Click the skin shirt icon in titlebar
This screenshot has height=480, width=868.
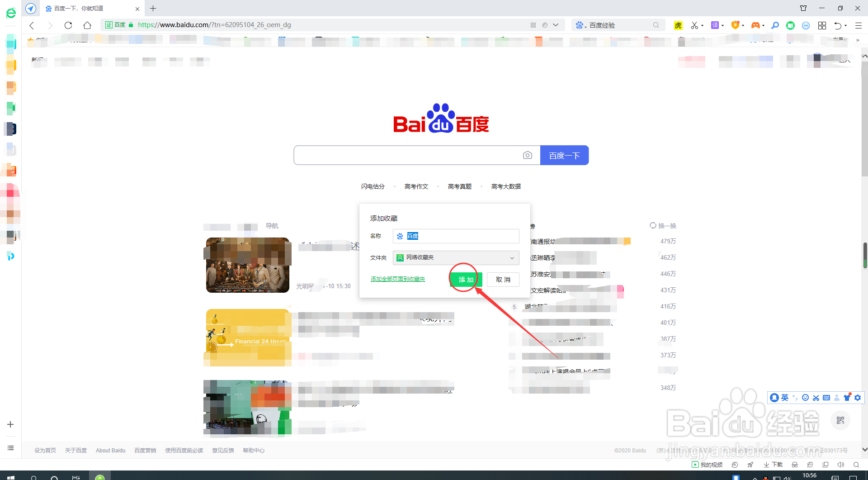803,8
